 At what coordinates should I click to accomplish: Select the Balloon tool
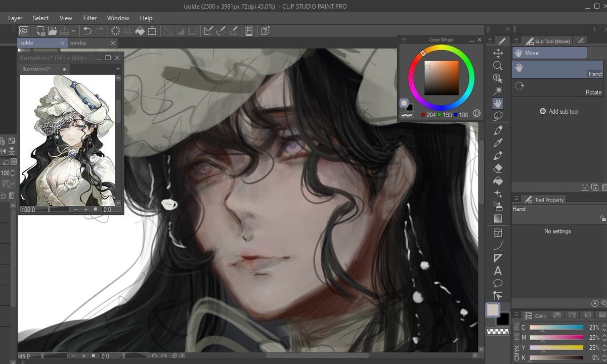tap(498, 283)
